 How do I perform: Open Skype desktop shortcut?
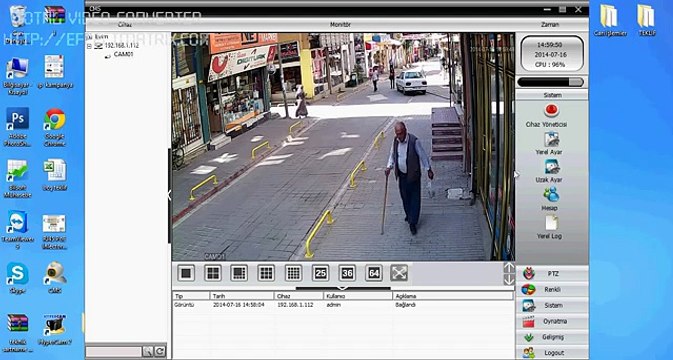18,279
